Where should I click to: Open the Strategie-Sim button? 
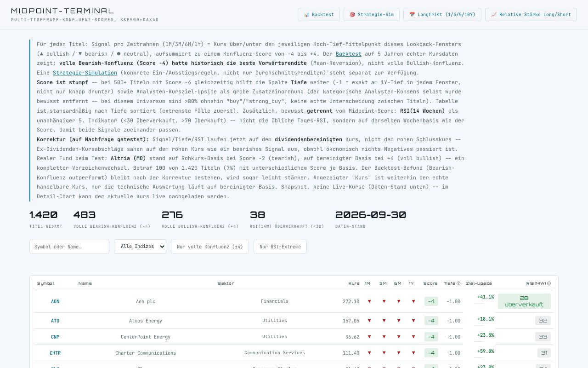pyautogui.click(x=372, y=14)
